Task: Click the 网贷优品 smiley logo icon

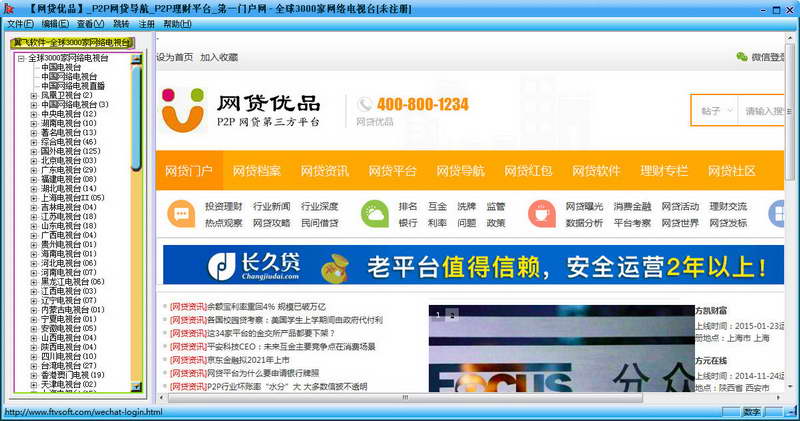Action: coord(183,110)
